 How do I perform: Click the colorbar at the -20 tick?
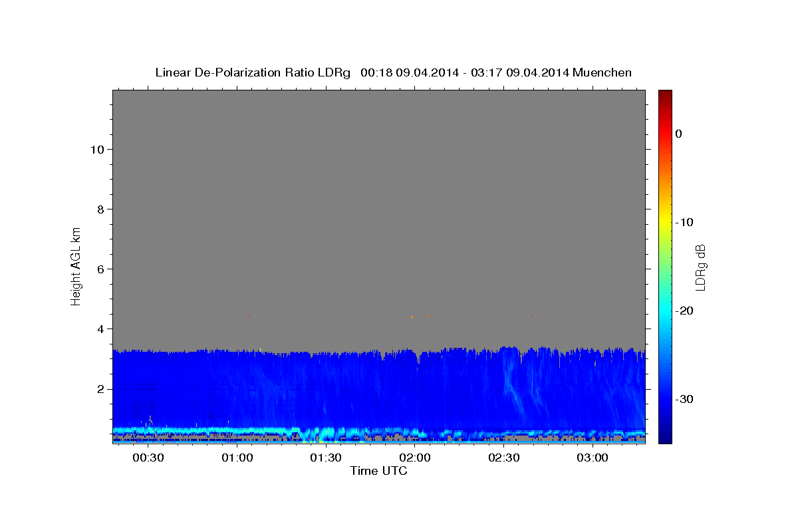click(x=665, y=311)
